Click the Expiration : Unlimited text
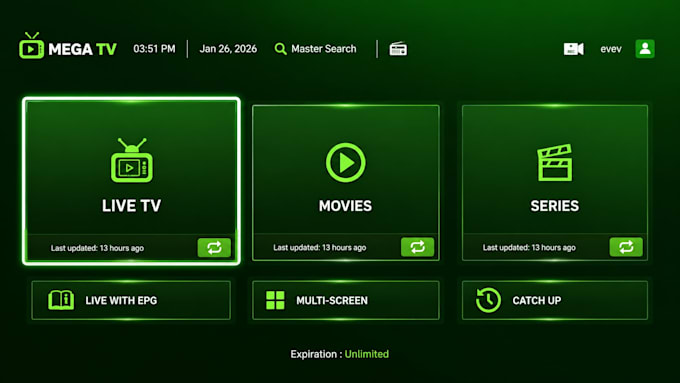 click(x=340, y=354)
